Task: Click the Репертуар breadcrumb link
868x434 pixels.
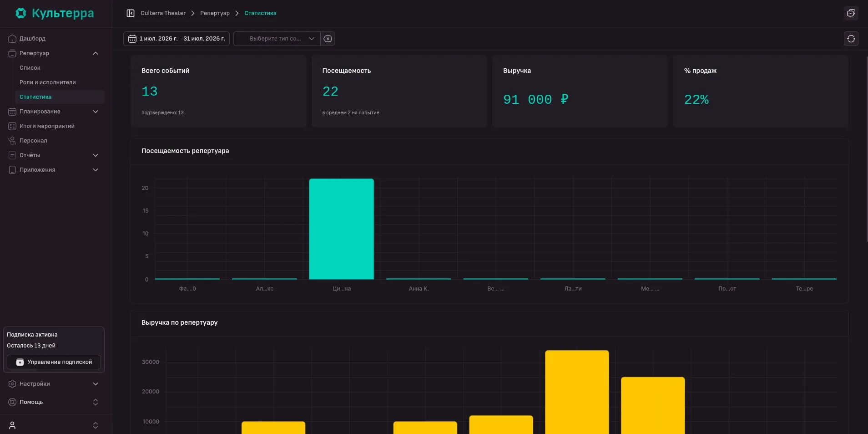Action: (215, 13)
